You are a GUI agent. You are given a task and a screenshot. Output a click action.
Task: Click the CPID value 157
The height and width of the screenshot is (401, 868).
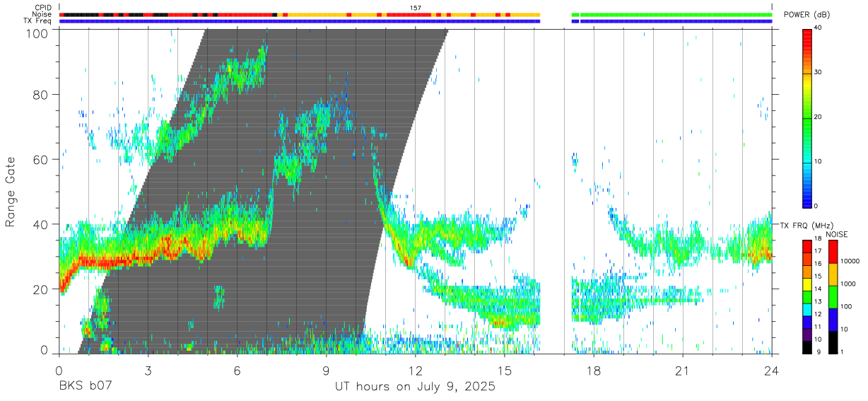click(416, 7)
